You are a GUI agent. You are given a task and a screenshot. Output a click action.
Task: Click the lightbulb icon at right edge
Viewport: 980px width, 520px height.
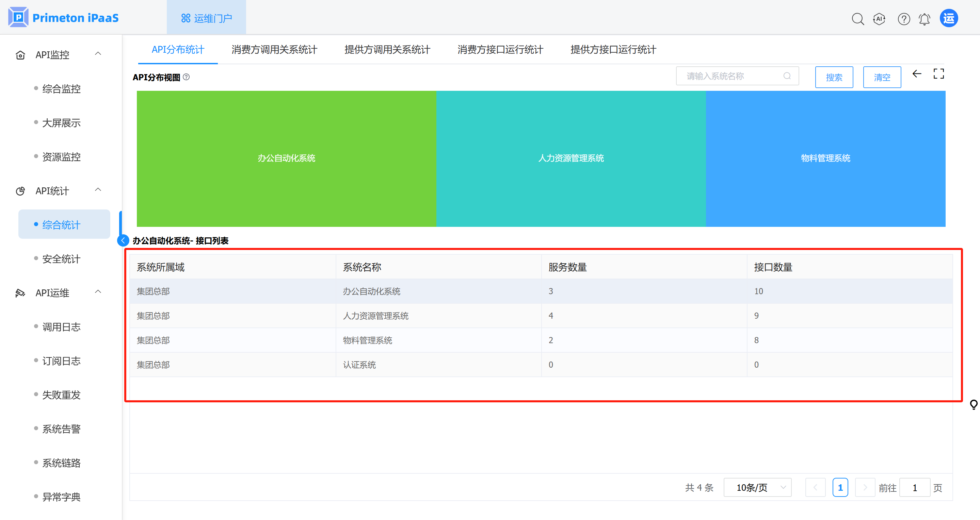974,404
